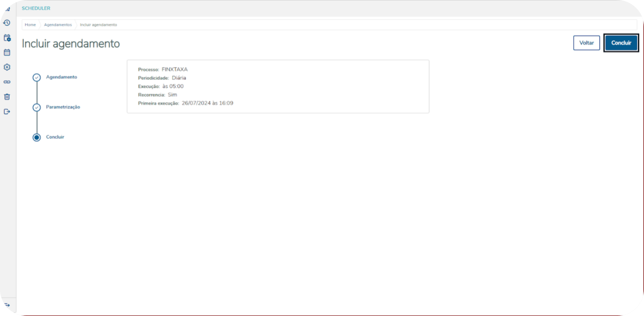This screenshot has width=644, height=316.
Task: Select the calendar-with-gear scheduling icon
Action: [x=7, y=38]
